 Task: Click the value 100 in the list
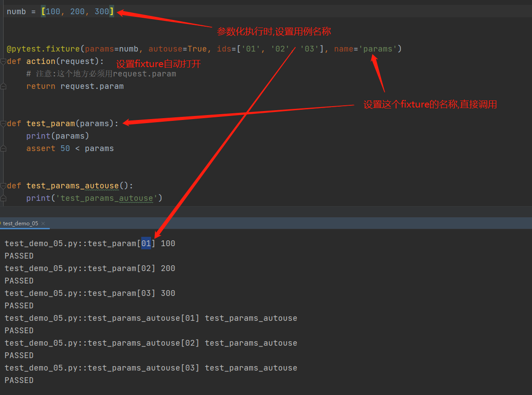[53, 12]
